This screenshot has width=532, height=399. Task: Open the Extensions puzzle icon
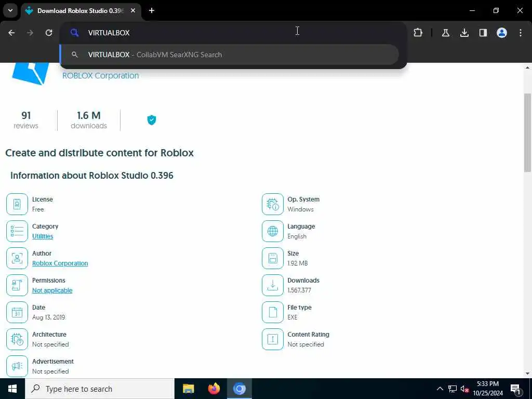[x=418, y=33]
